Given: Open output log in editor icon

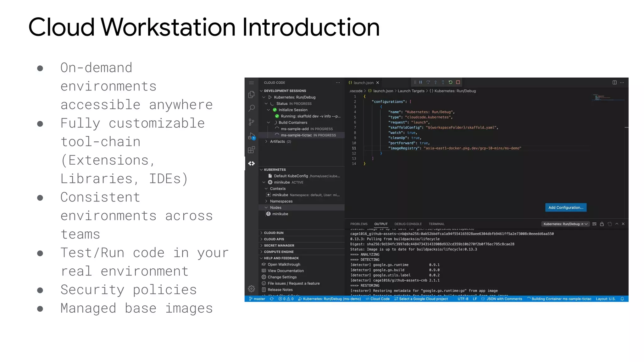Looking at the screenshot, I should tap(609, 224).
